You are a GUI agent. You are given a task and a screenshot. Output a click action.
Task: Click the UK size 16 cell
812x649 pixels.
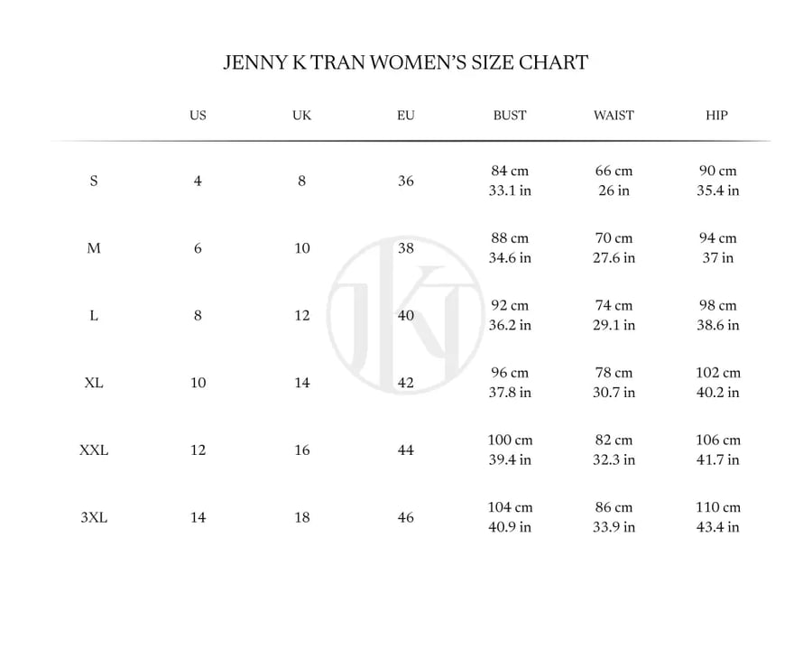point(302,450)
